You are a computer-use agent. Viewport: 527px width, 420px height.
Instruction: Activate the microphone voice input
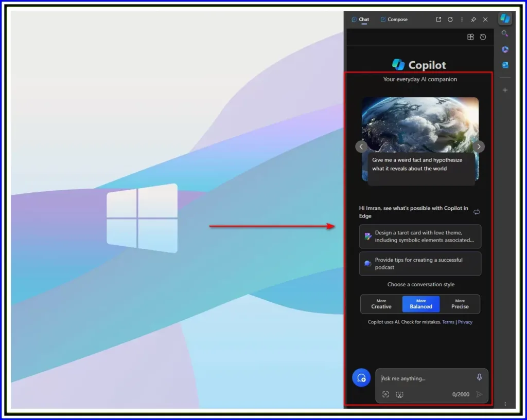point(479,377)
